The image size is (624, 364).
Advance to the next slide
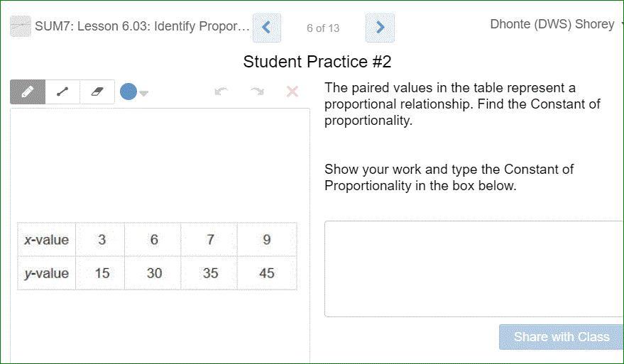[x=380, y=28]
